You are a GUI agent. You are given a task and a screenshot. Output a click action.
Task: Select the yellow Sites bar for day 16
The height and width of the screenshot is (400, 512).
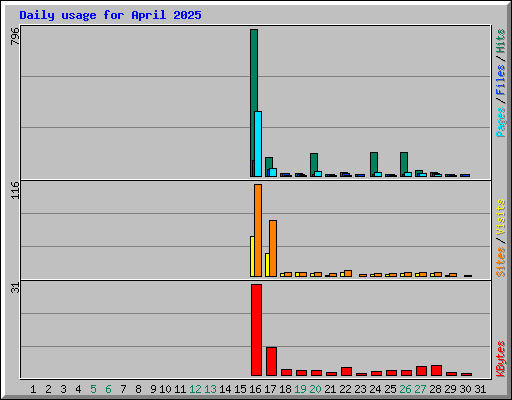[252, 256]
